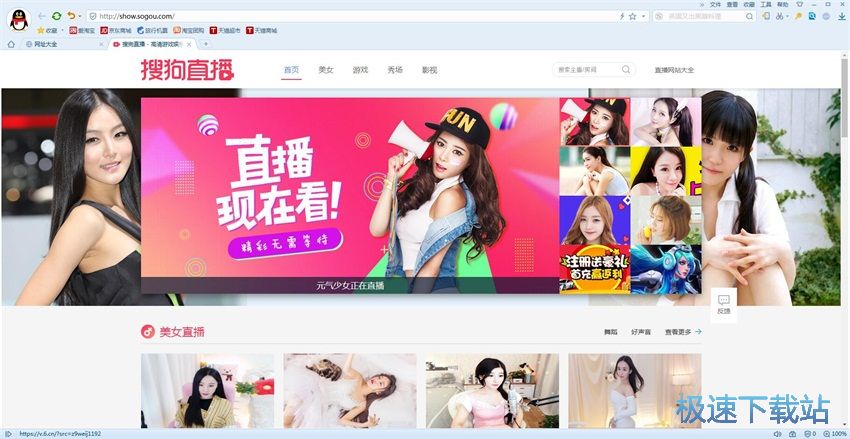Image resolution: width=850 pixels, height=439 pixels.
Task: Click the round blue chat toolbar icon
Action: [x=826, y=16]
